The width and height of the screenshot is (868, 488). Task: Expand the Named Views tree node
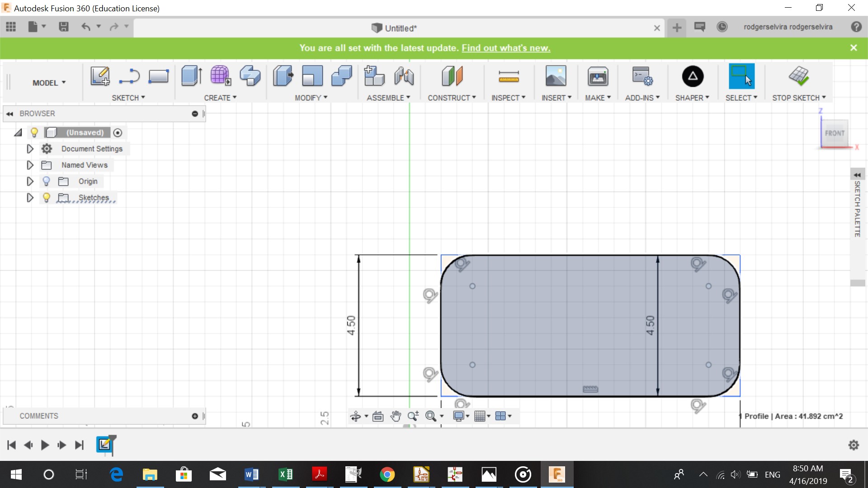coord(30,165)
